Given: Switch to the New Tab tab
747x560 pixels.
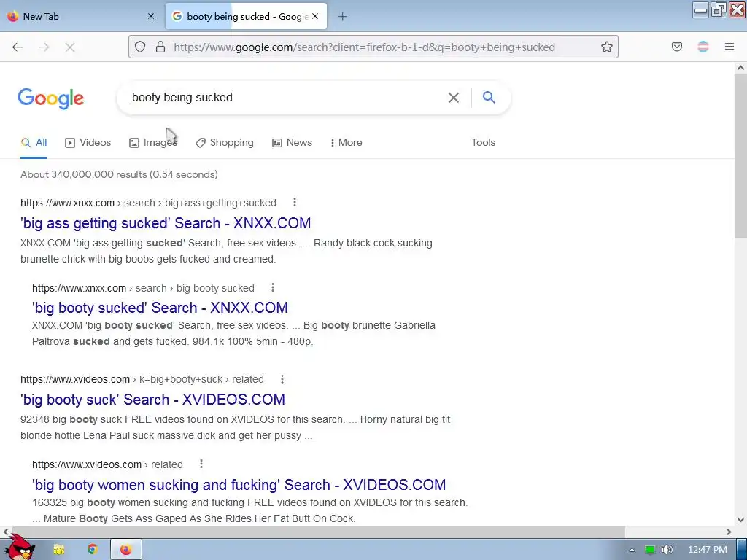Looking at the screenshot, I should pyautogui.click(x=81, y=16).
